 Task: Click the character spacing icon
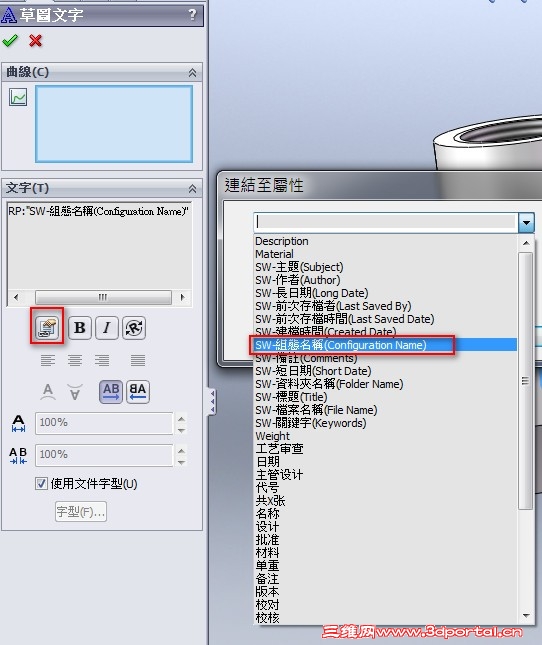pos(18,455)
